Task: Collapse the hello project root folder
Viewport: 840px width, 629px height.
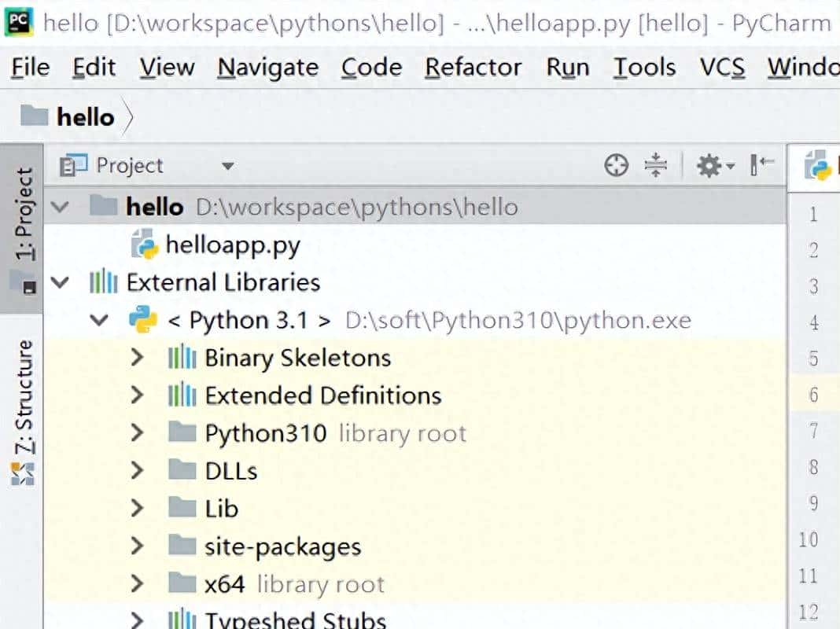Action: (x=60, y=208)
